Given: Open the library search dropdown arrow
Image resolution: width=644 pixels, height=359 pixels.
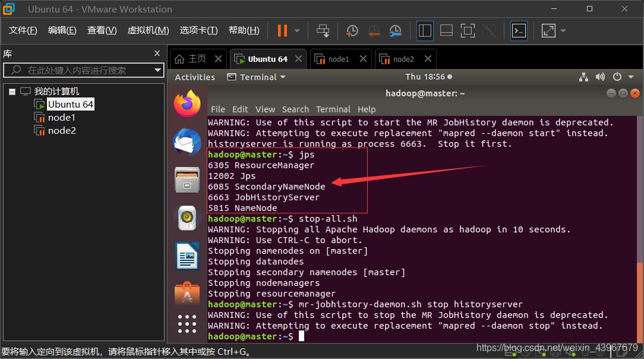Looking at the screenshot, I should coord(157,70).
